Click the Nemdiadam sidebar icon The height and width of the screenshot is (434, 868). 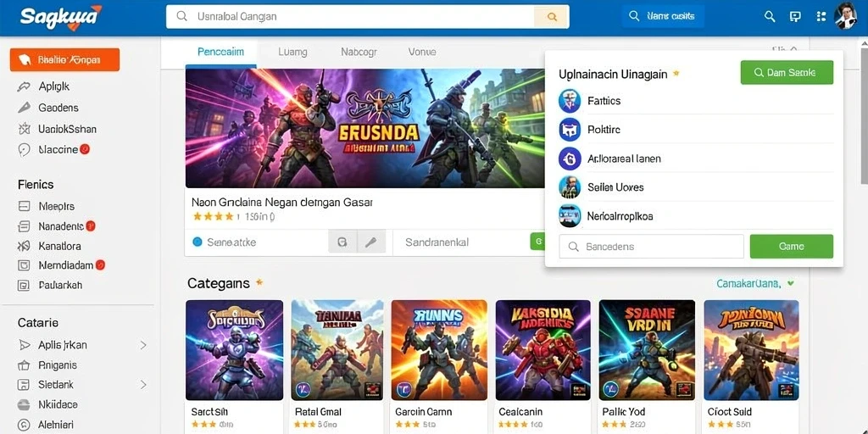(x=24, y=265)
